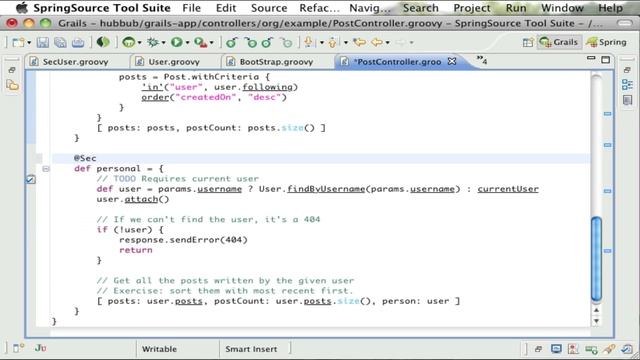Screen dimensions: 640x360
Task: Click the scrollbar down arrow
Action: [596, 321]
